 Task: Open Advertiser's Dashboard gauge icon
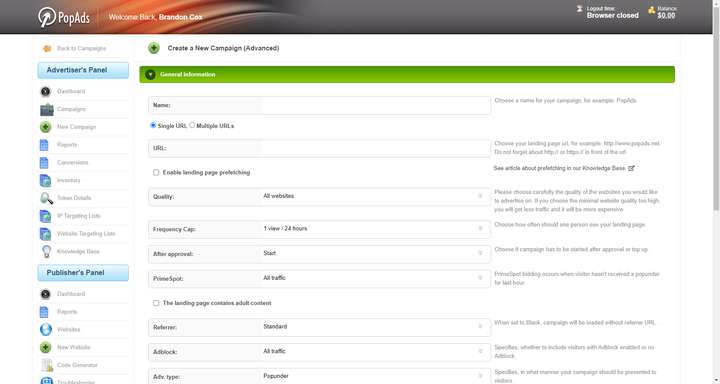pyautogui.click(x=45, y=91)
